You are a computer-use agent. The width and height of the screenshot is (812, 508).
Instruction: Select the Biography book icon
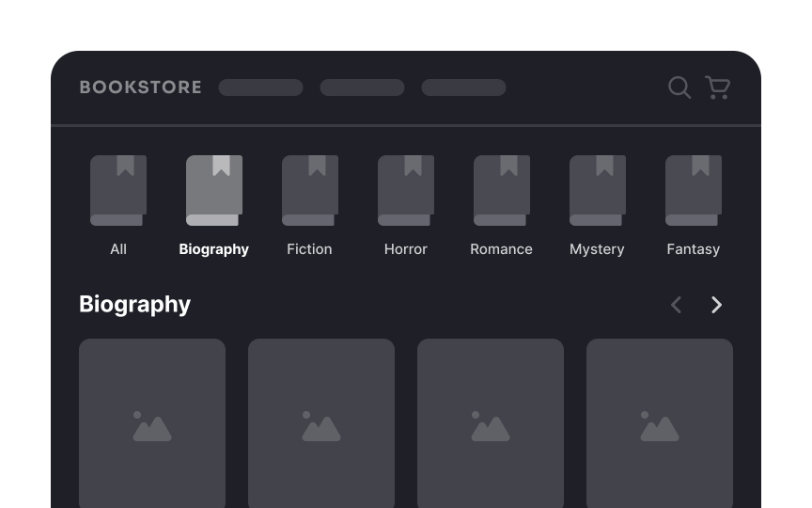pyautogui.click(x=214, y=190)
